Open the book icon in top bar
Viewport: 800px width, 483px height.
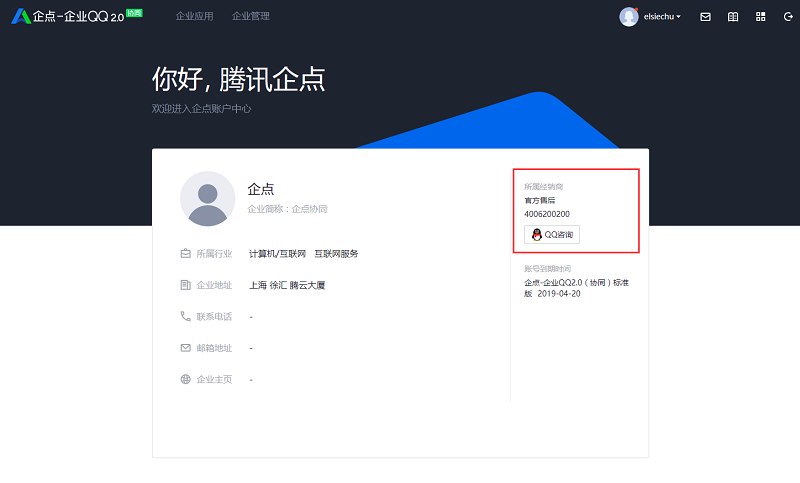tap(733, 17)
